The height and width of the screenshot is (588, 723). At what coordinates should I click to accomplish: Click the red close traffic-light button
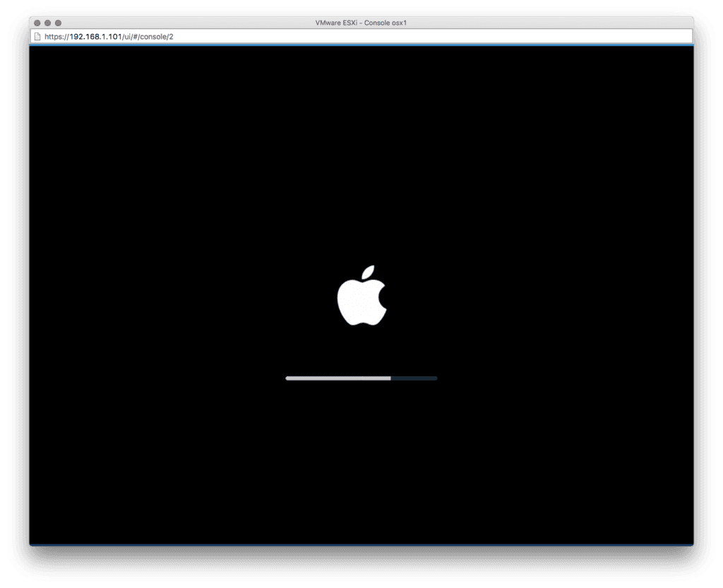coord(37,22)
